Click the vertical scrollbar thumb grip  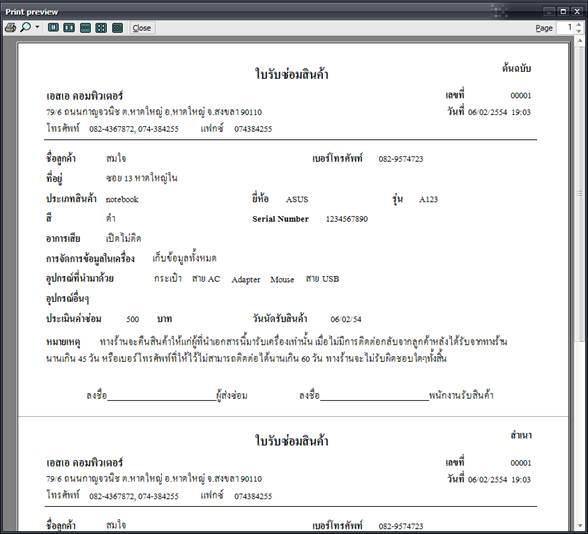point(580,194)
